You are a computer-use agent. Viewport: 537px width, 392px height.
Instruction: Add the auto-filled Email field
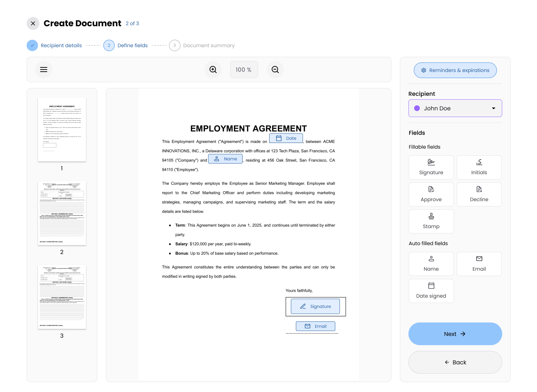tap(479, 264)
